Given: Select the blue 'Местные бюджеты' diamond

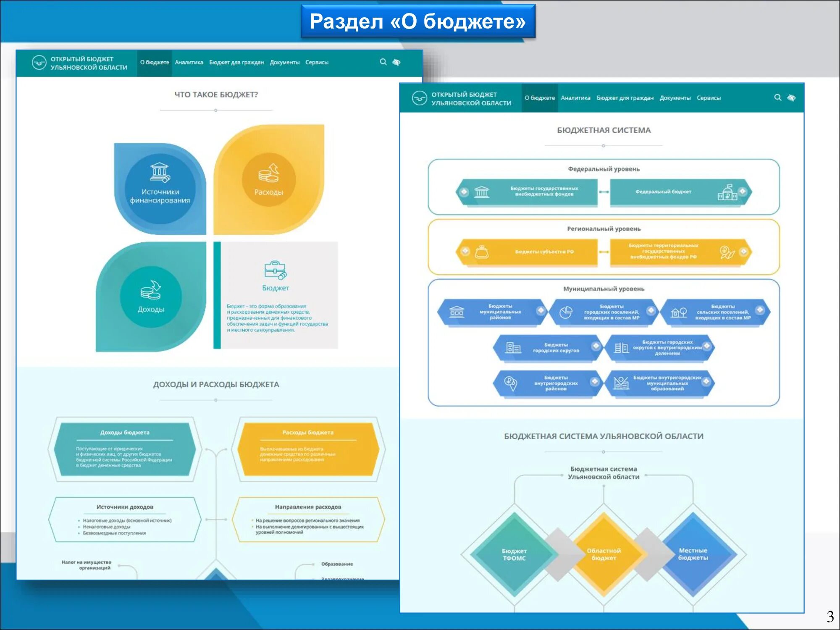Looking at the screenshot, I should coord(693,554).
